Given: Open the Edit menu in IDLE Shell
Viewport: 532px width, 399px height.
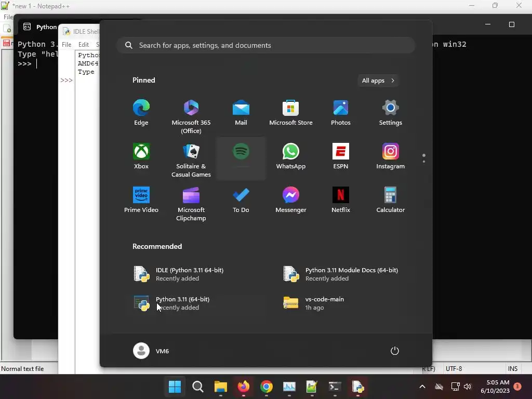Looking at the screenshot, I should coord(84,45).
